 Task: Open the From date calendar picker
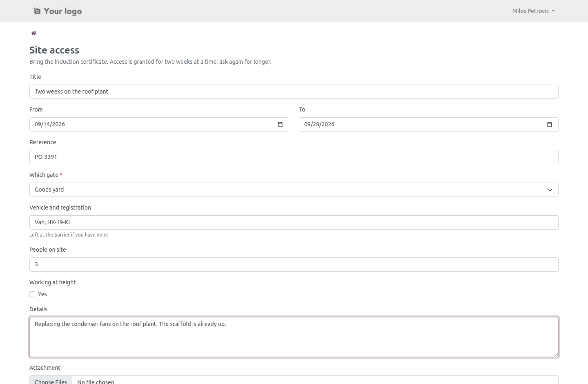coord(280,125)
